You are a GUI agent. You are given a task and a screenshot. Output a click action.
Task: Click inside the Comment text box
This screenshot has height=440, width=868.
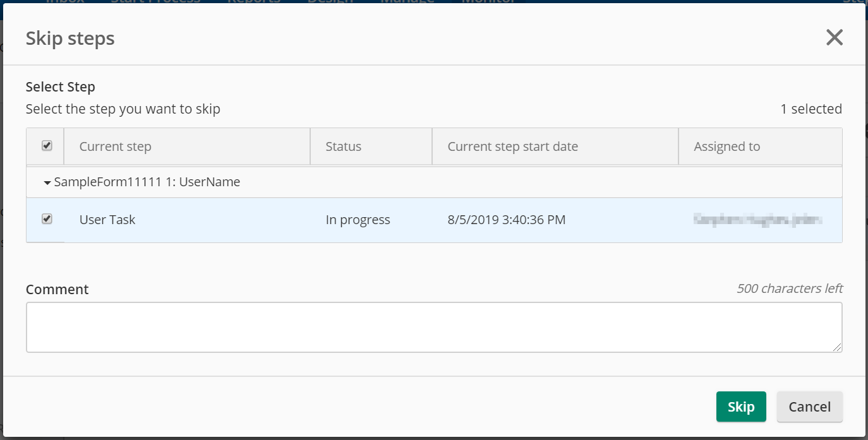click(434, 327)
